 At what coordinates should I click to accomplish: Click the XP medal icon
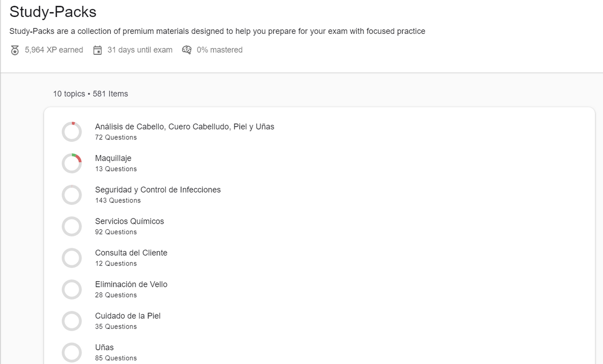15,50
